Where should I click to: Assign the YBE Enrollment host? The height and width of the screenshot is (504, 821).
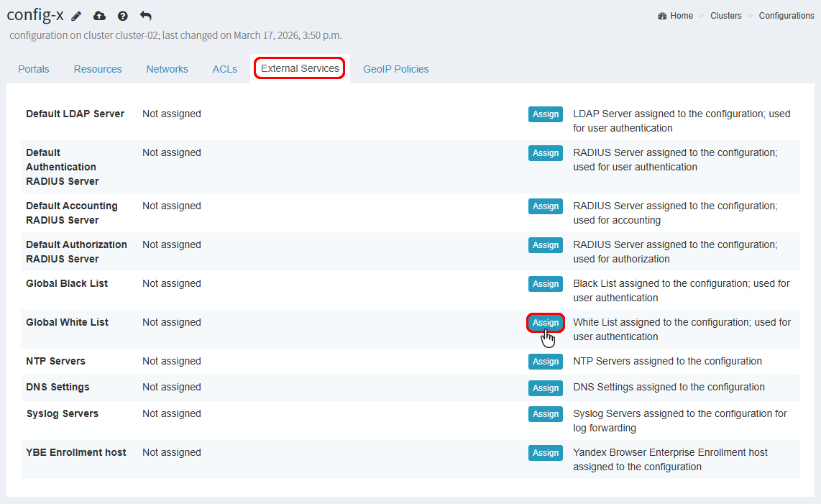tap(545, 453)
